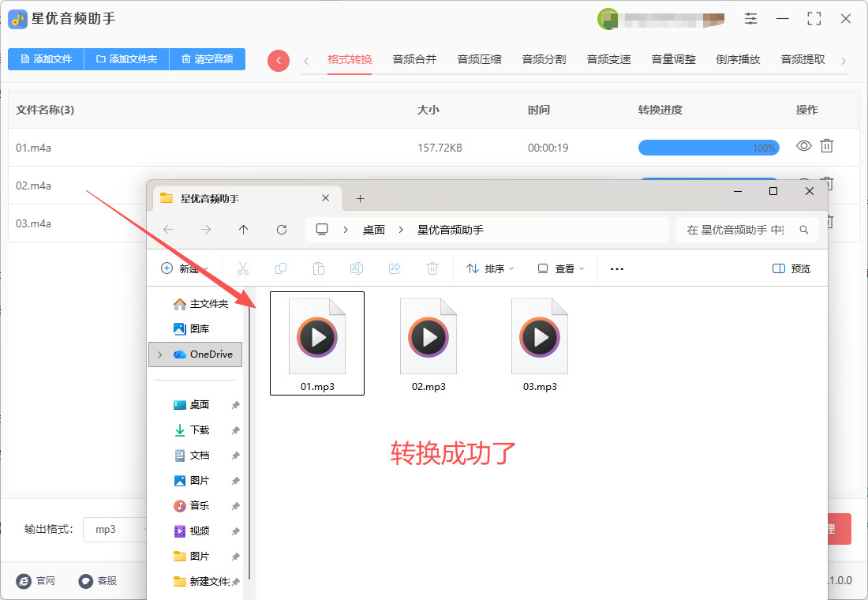
Task: Select the 音频压缩 tab
Action: tap(479, 59)
